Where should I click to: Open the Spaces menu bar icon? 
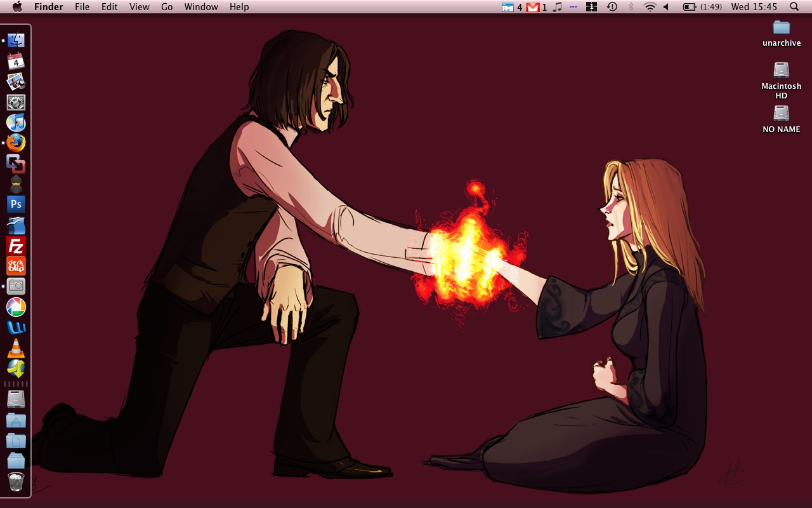591,7
